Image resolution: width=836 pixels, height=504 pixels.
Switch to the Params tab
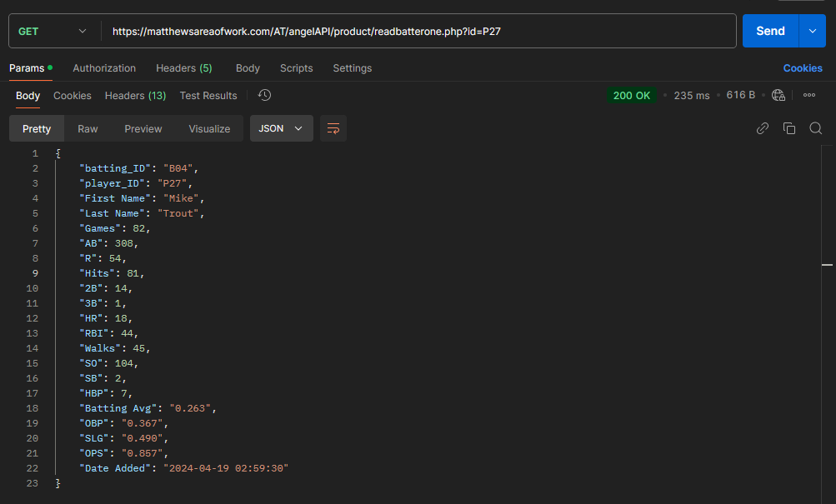click(x=30, y=68)
